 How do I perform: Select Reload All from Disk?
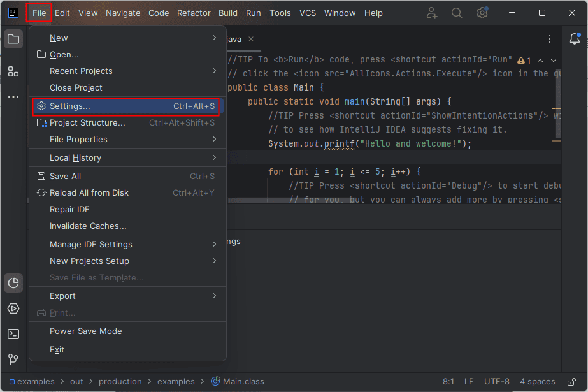pyautogui.click(x=127, y=192)
